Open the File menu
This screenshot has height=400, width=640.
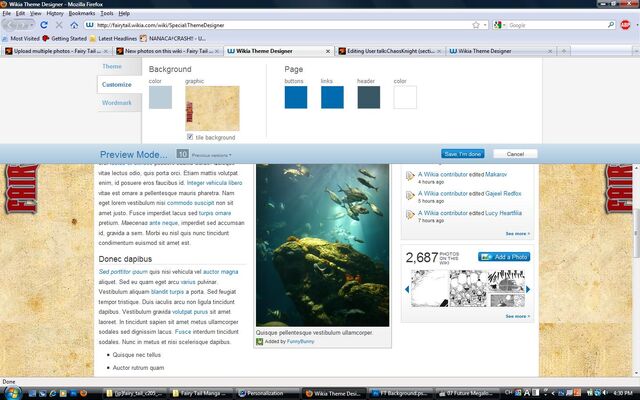(x=7, y=13)
